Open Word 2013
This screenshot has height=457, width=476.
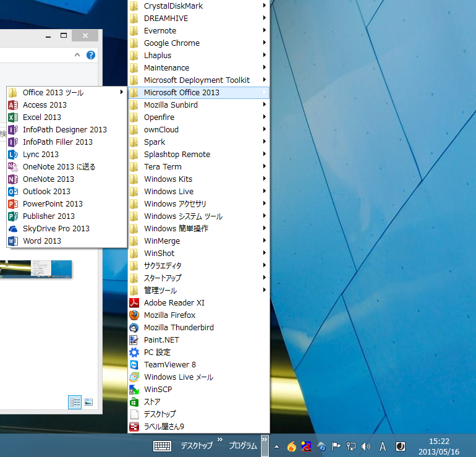click(x=67, y=241)
